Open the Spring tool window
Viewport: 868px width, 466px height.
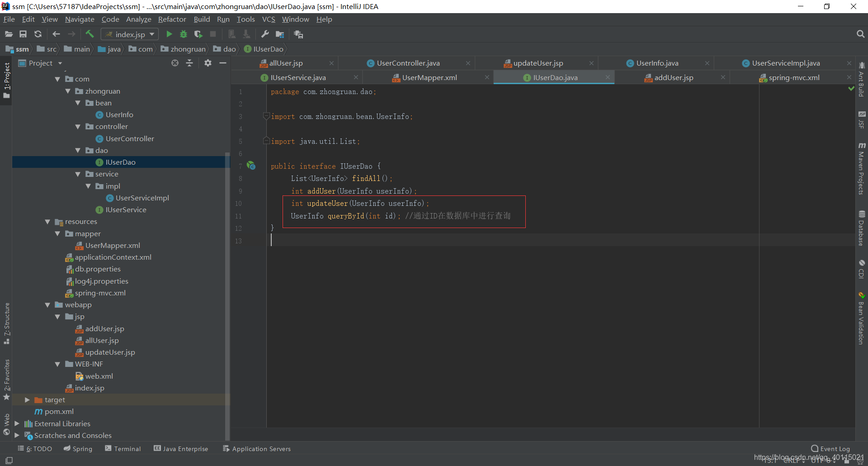pos(78,449)
